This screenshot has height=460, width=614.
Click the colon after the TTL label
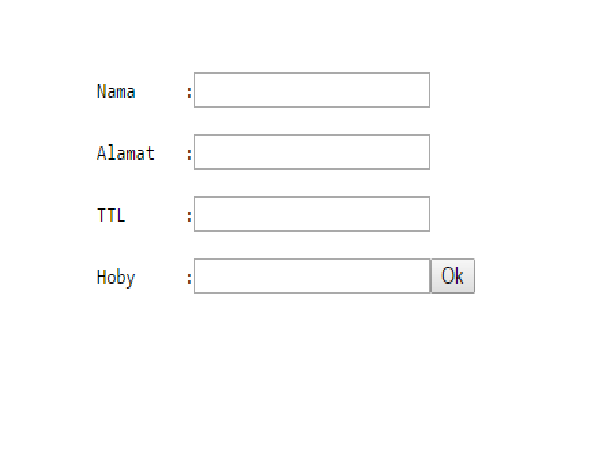pos(189,216)
